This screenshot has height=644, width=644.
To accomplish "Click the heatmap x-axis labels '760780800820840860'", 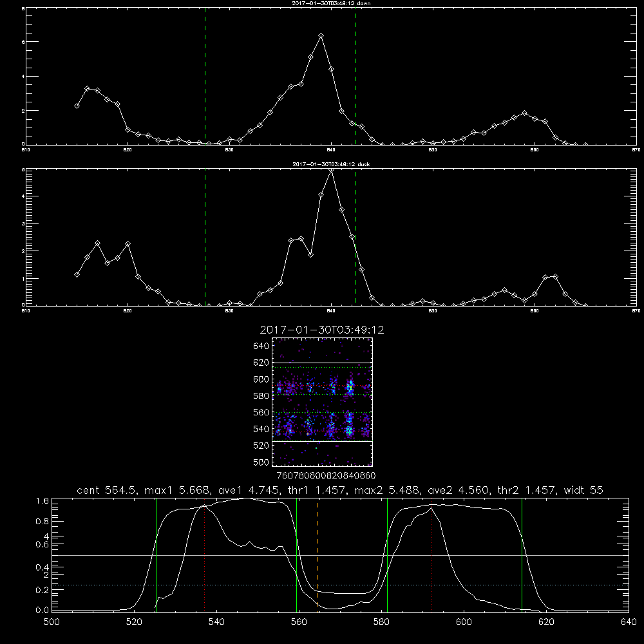I will pos(326,476).
